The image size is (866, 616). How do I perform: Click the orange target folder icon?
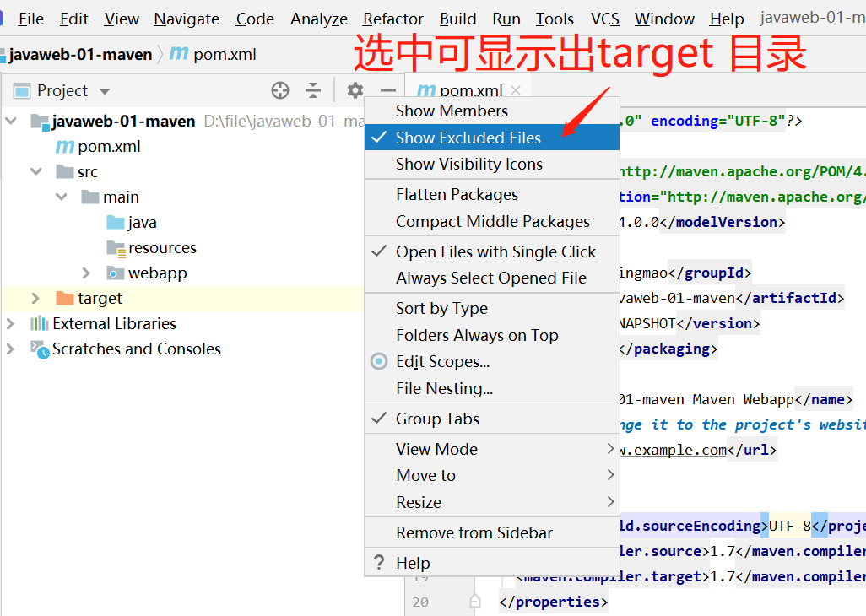(65, 298)
